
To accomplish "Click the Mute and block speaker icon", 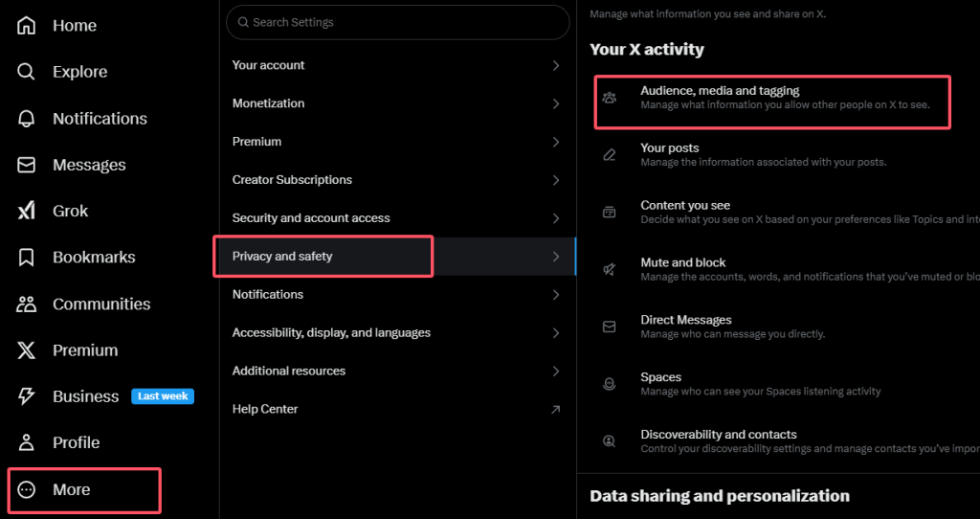I will pos(610,269).
